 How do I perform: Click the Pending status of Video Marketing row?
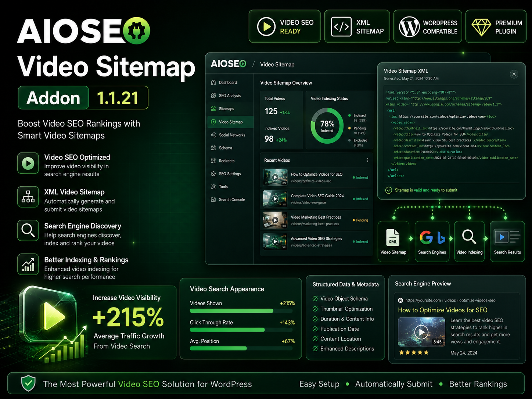click(x=360, y=220)
